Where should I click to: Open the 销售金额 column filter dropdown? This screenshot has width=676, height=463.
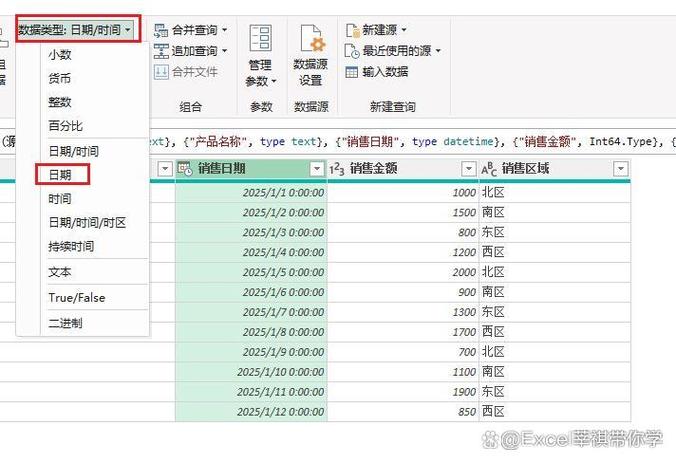[x=469, y=169]
